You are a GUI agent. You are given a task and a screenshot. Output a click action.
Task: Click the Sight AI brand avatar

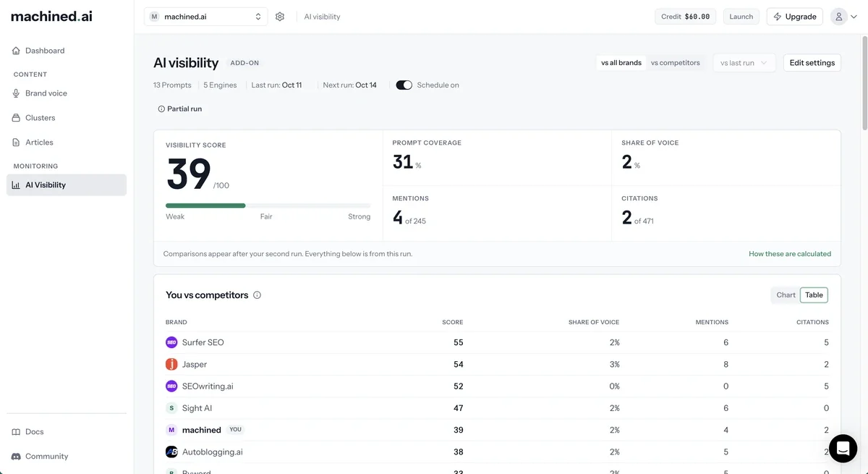click(171, 408)
